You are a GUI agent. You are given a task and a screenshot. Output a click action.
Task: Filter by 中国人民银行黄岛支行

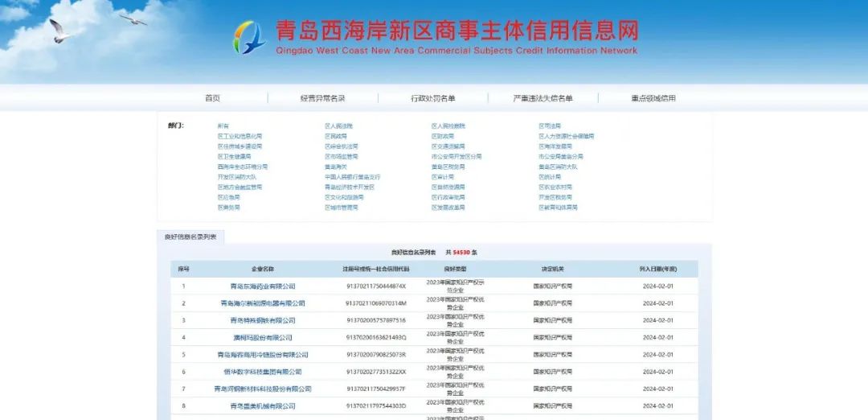pos(352,177)
